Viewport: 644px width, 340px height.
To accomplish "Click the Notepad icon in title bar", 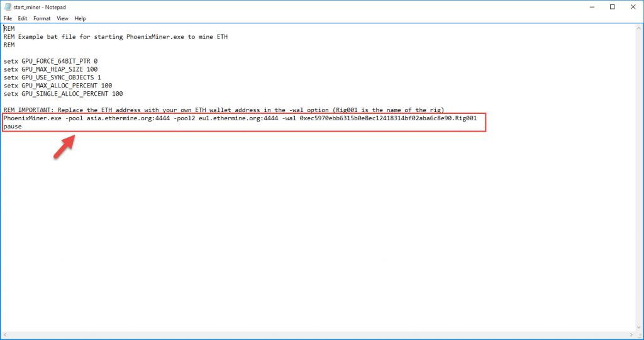I will pos(8,7).
